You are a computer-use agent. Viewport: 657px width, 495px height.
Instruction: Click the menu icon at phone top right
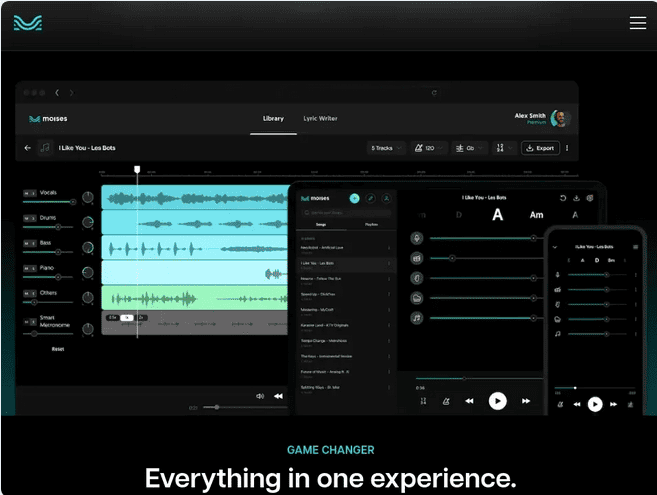[635, 247]
